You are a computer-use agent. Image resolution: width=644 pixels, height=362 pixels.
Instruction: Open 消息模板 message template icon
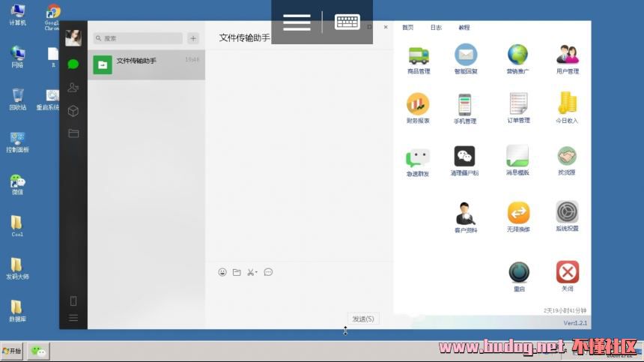click(x=517, y=156)
